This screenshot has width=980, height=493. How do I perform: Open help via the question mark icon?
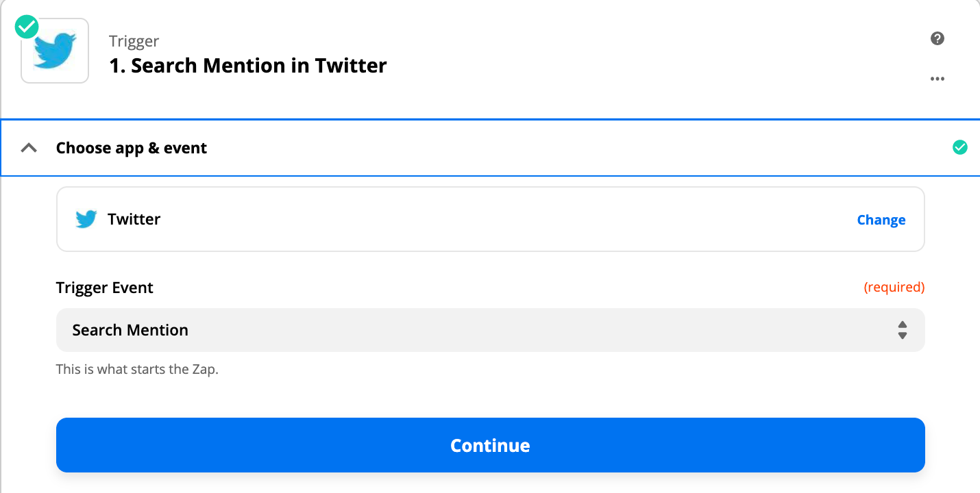point(938,38)
